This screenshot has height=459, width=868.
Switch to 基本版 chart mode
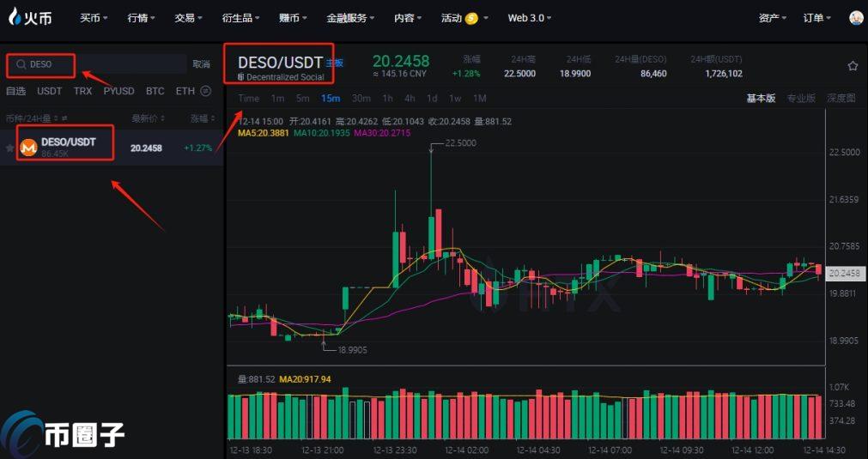point(762,99)
